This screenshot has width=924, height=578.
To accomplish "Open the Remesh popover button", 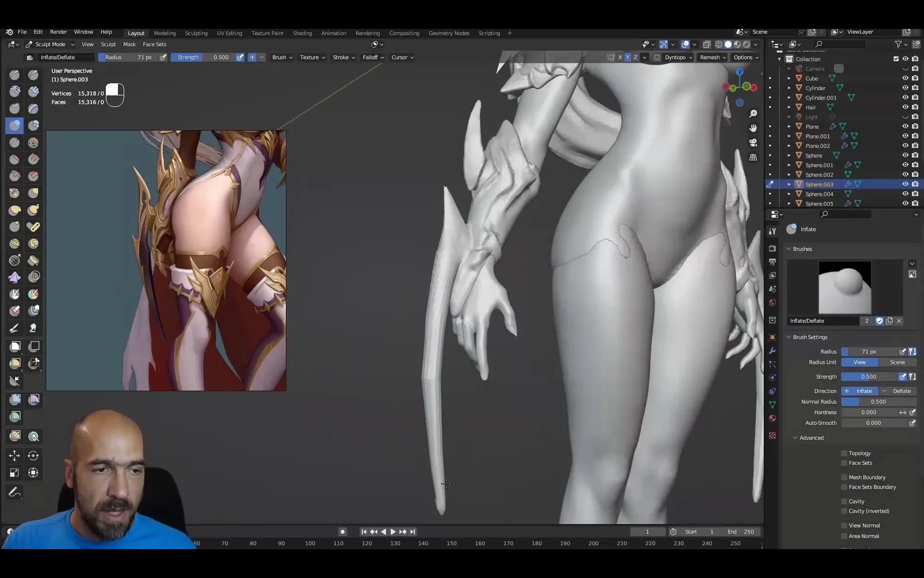I will [x=712, y=57].
